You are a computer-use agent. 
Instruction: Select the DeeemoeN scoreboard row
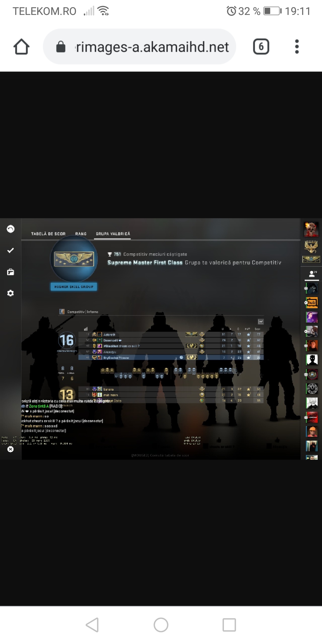click(x=171, y=340)
